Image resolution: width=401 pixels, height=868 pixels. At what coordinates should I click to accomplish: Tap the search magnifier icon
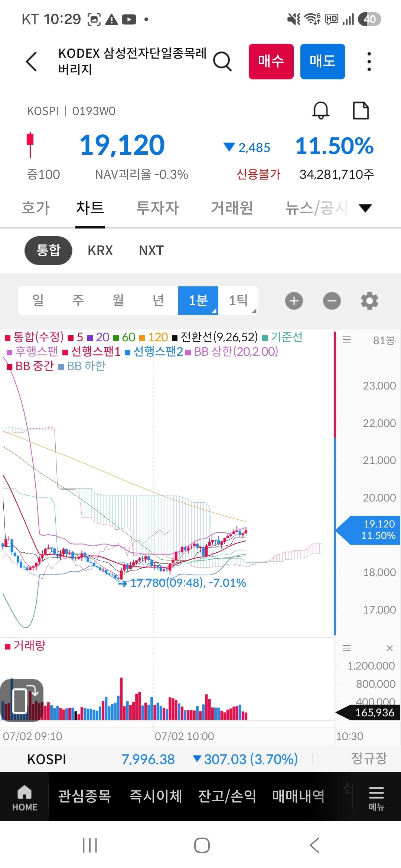(222, 62)
